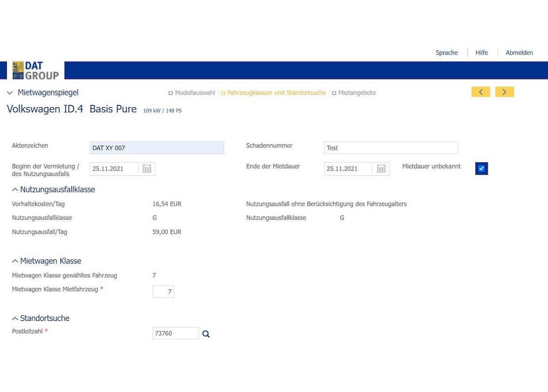Search location by Postleitzahl magnifier
548x392 pixels.
(x=206, y=334)
